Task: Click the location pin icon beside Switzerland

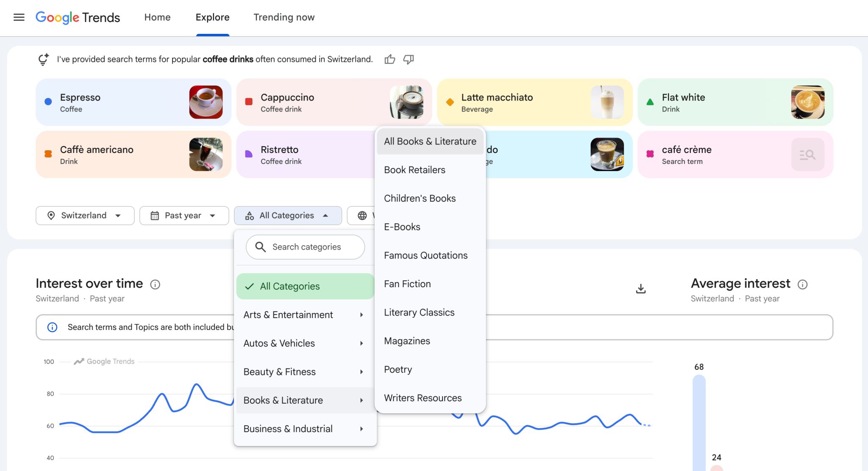Action: coord(51,216)
